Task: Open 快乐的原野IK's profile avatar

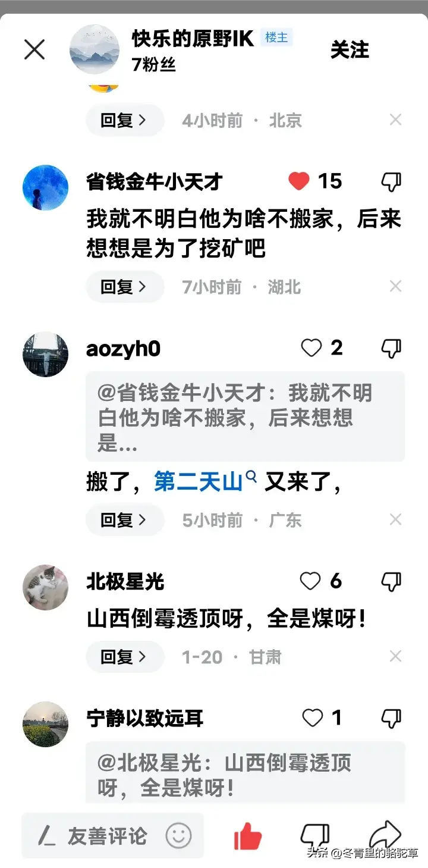Action: pos(95,49)
